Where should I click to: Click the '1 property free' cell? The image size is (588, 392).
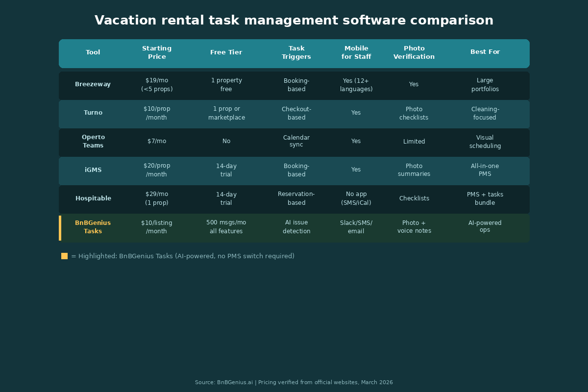click(226, 85)
